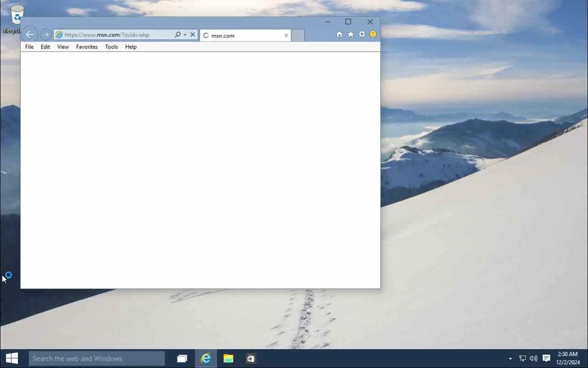Open the Edit menu
This screenshot has height=368, width=588.
click(45, 47)
